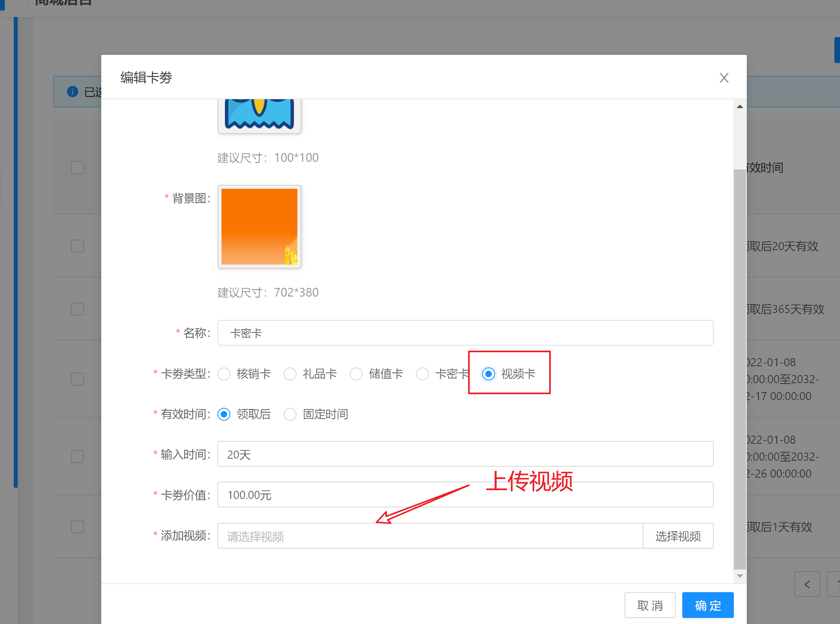The height and width of the screenshot is (624, 840).
Task: Click the scrollbar down arrow
Action: click(x=740, y=576)
